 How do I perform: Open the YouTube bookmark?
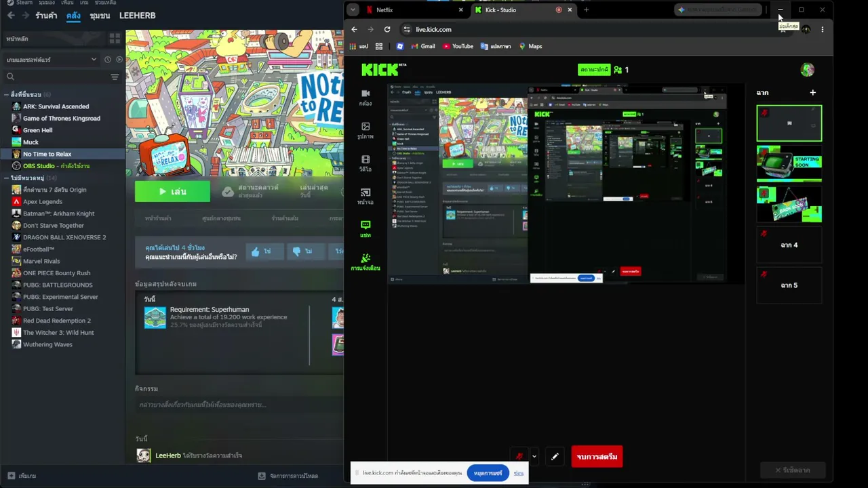458,46
